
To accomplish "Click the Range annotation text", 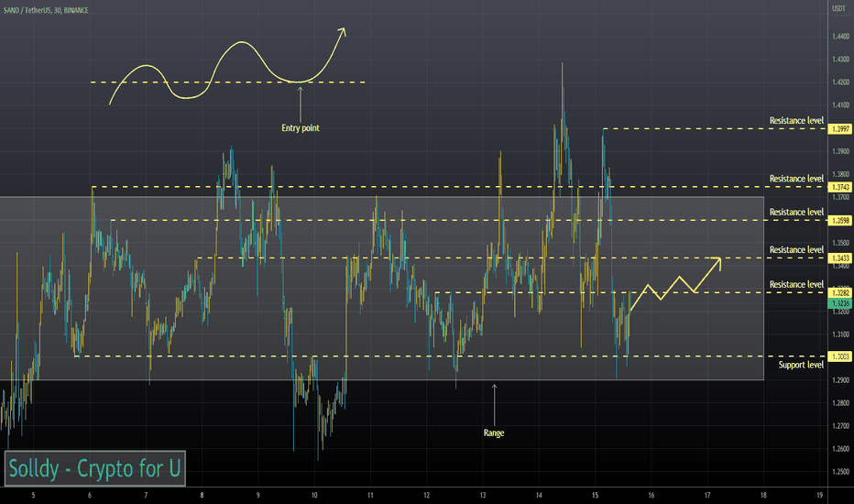I will click(494, 433).
